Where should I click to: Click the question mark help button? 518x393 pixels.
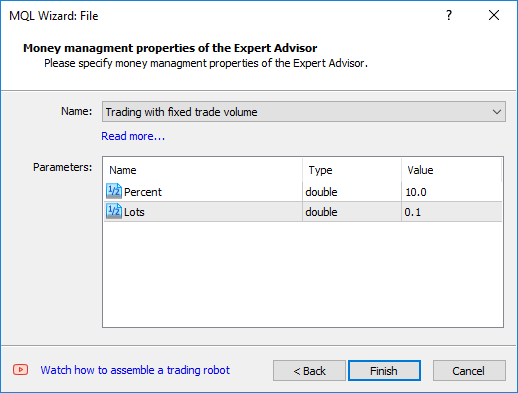tap(449, 15)
